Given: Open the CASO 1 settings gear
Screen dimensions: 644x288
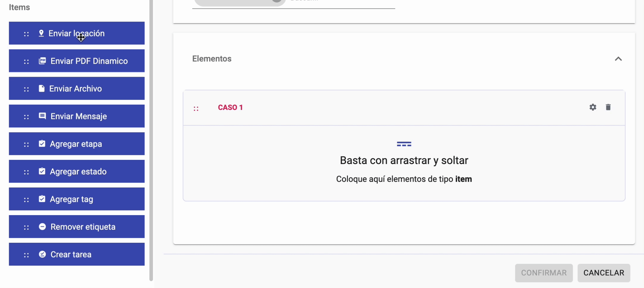Looking at the screenshot, I should point(593,107).
